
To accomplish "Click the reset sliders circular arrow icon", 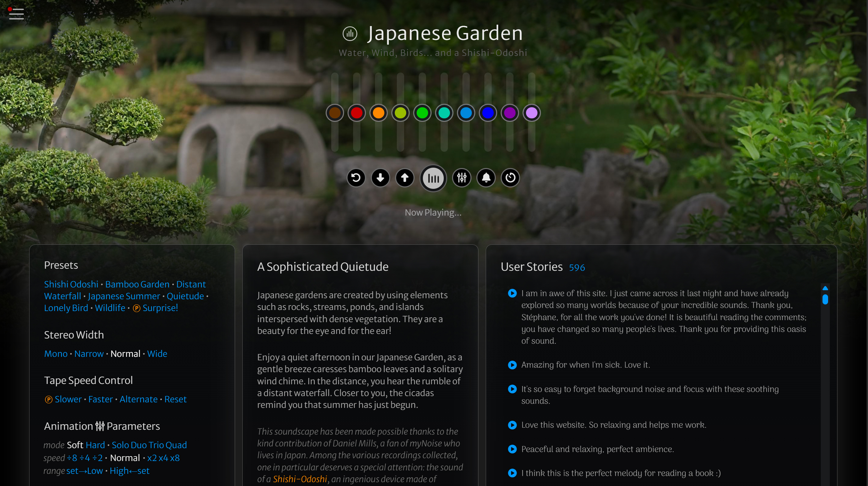I will (356, 178).
